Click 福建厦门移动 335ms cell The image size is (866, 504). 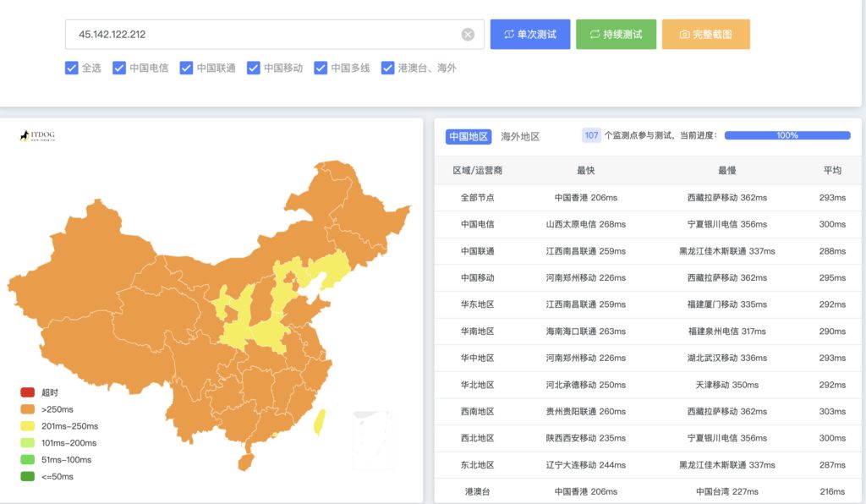726,304
